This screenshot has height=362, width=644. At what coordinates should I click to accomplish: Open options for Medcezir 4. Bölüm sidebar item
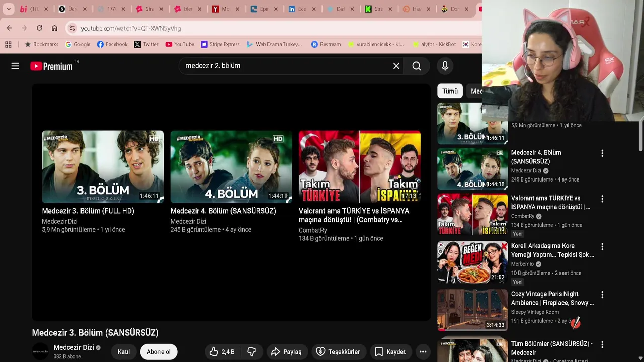pyautogui.click(x=602, y=153)
